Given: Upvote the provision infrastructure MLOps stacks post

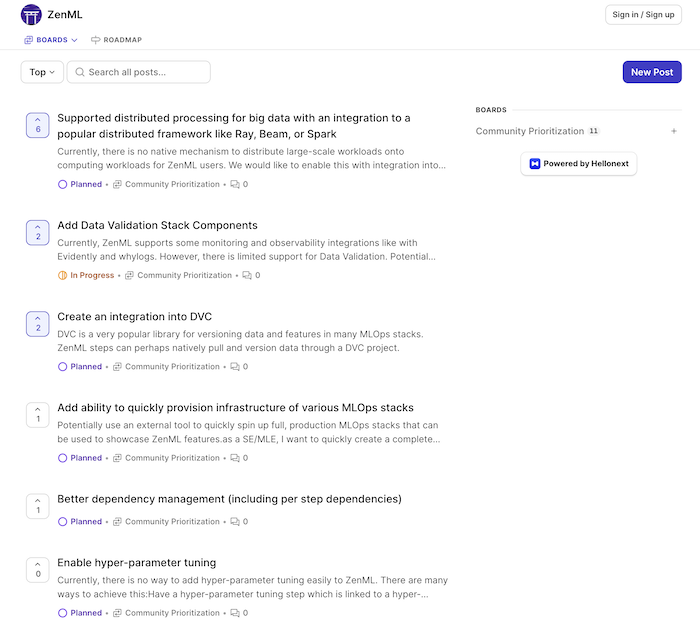Looking at the screenshot, I should point(38,415).
